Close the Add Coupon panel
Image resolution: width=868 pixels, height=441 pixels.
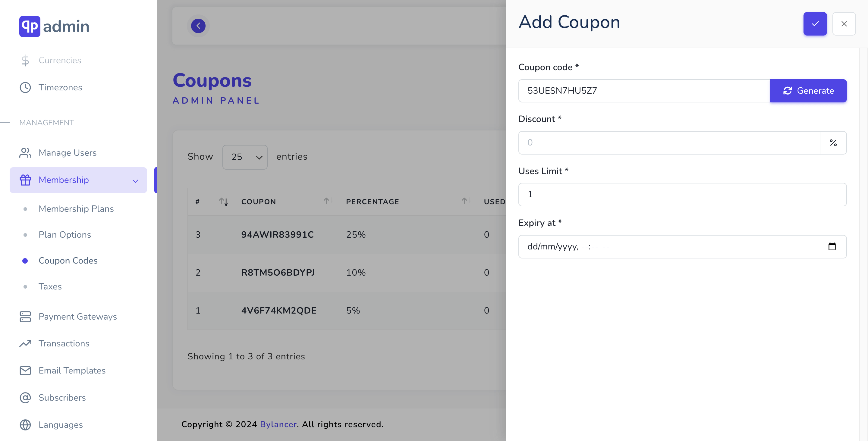tap(844, 24)
